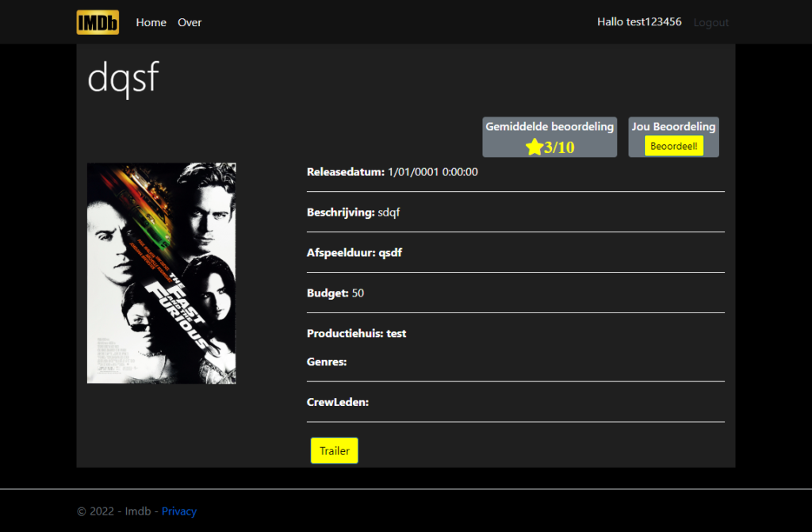Click the Budget value 50
812x532 pixels.
tap(358, 293)
